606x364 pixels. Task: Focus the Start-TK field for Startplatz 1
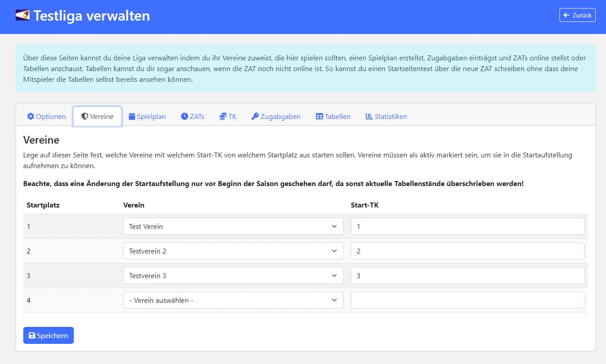[x=467, y=226]
